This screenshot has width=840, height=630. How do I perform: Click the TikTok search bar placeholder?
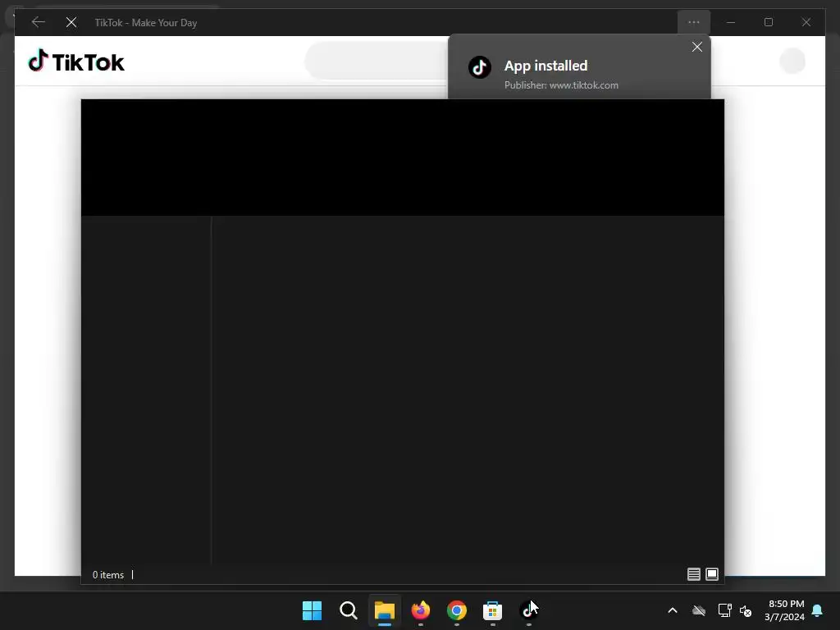coord(376,61)
